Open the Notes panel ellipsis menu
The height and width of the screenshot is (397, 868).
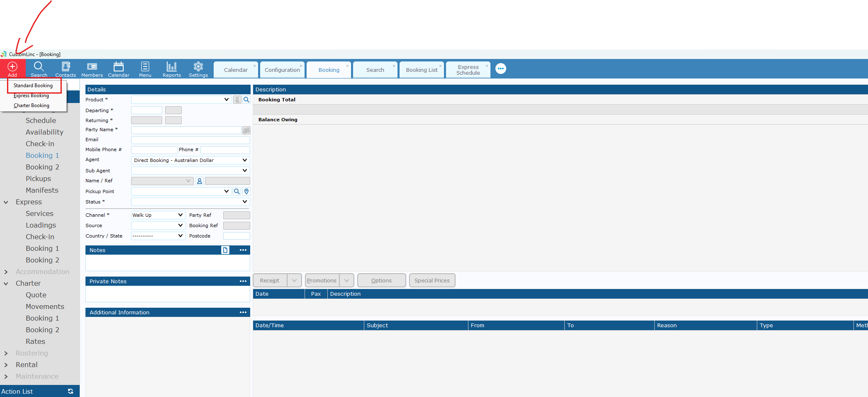click(243, 250)
